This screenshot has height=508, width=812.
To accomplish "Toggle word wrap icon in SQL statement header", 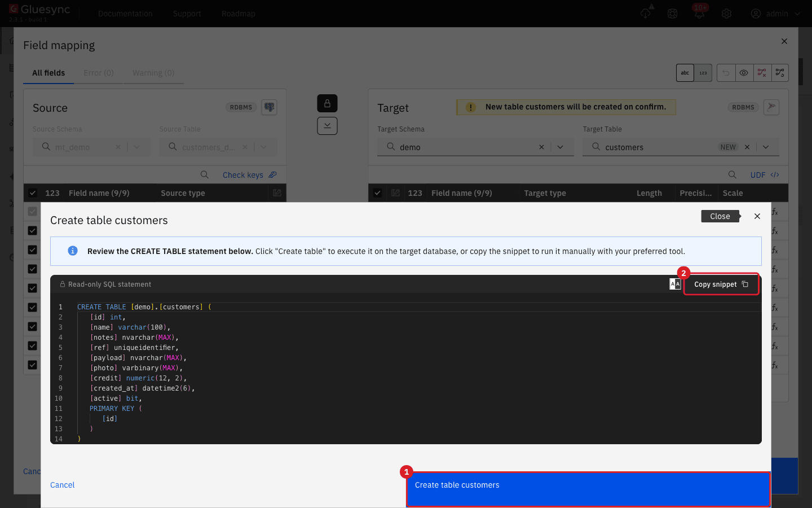I will click(x=675, y=284).
